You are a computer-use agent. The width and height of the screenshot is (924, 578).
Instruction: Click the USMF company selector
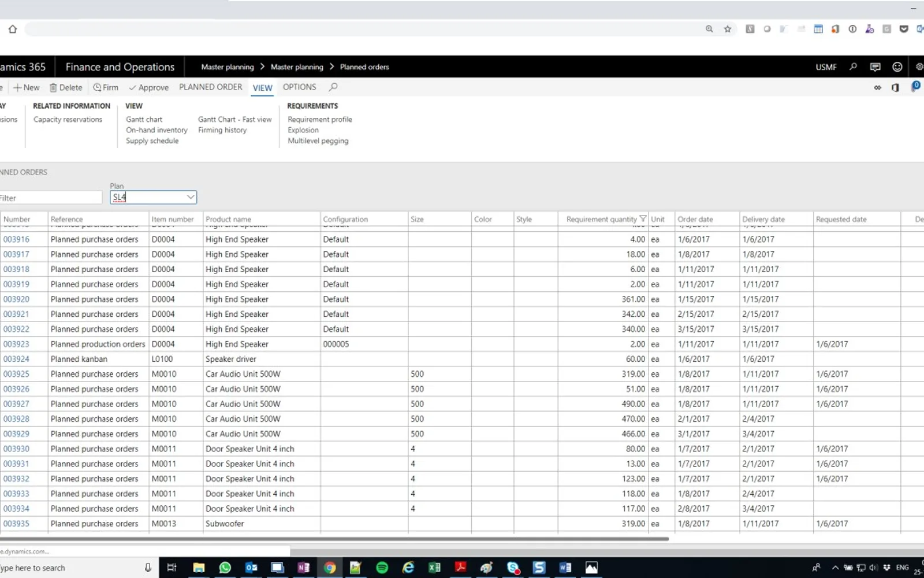(x=826, y=67)
